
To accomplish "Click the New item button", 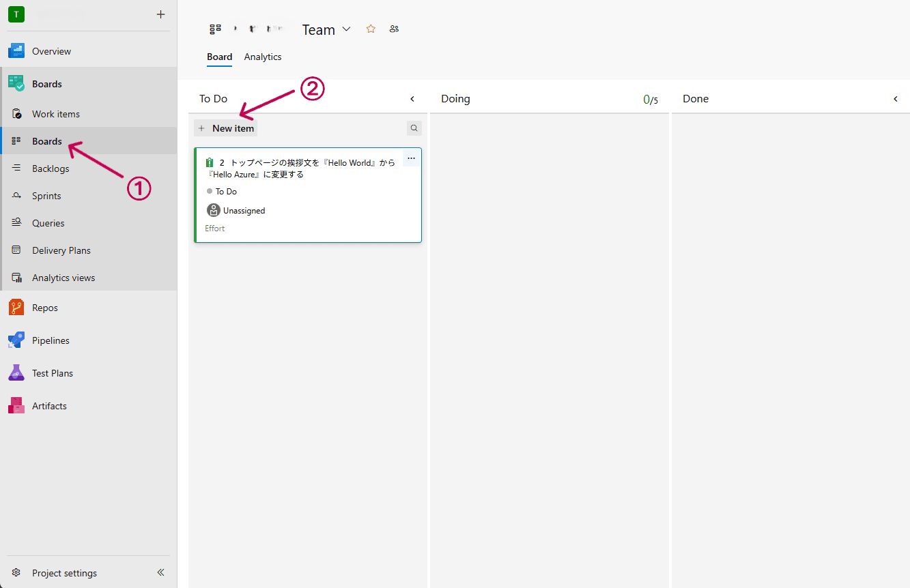I will [x=226, y=128].
